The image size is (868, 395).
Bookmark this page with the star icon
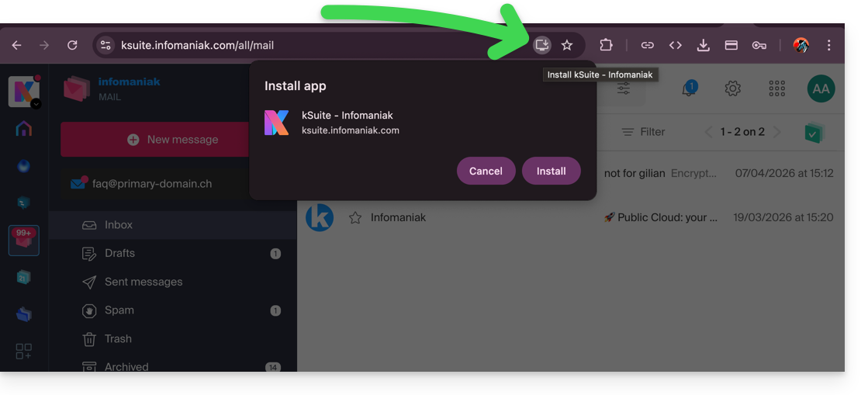tap(567, 45)
